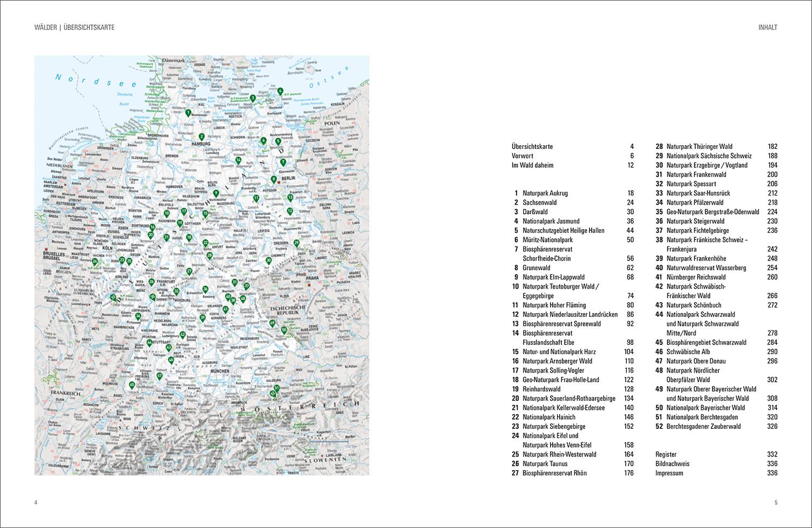Click marker 45 near Freiburg
This screenshot has width=812, height=528.
click(132, 385)
